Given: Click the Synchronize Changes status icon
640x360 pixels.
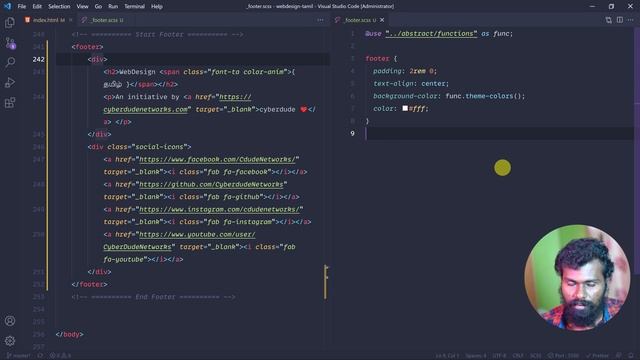Looking at the screenshot, I should 40,356.
